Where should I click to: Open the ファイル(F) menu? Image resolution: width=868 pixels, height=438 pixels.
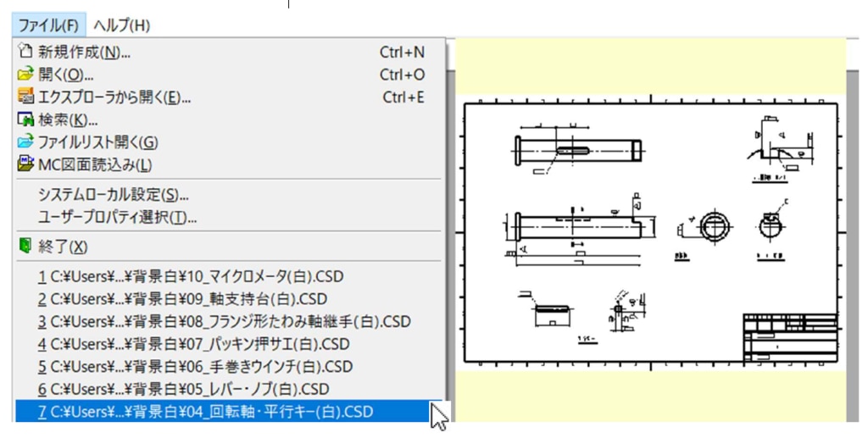(48, 25)
